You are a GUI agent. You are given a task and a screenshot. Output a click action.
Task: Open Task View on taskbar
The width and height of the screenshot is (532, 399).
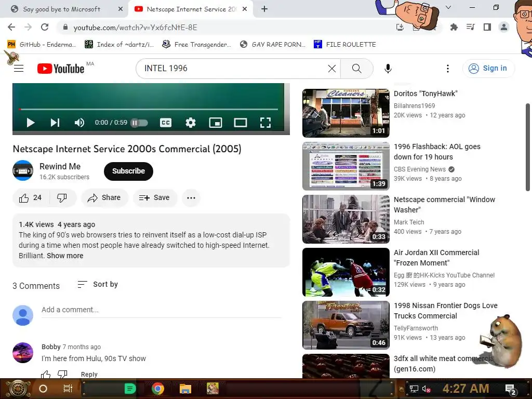[x=68, y=389]
